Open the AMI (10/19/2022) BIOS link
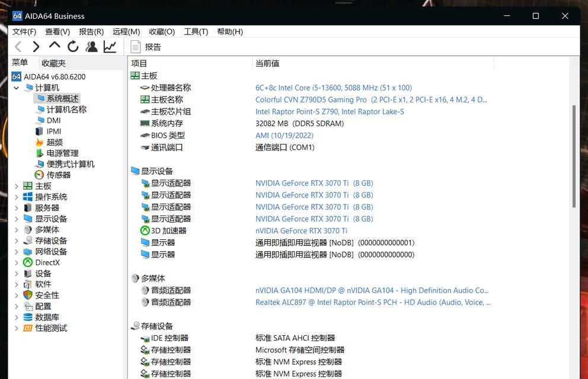This screenshot has width=588, height=379. [x=285, y=135]
